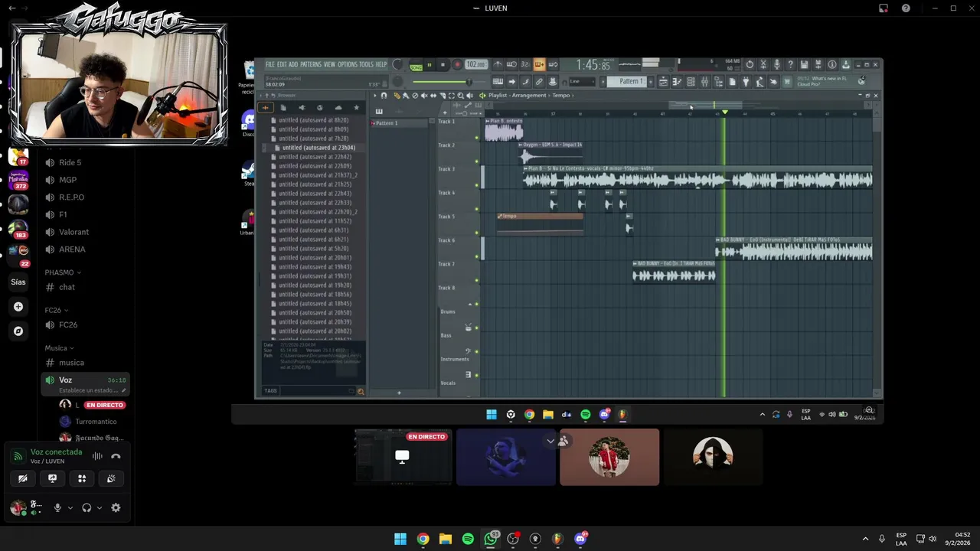Click the master pitch knob
Screen dimensions: 980x551
[397, 82]
